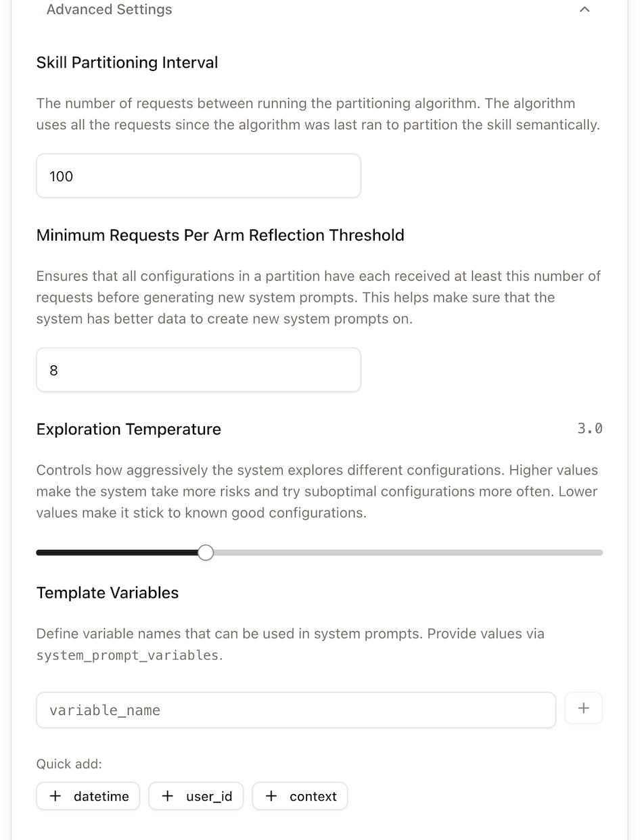Click the plus icon inside the user_id chip

coord(167,796)
